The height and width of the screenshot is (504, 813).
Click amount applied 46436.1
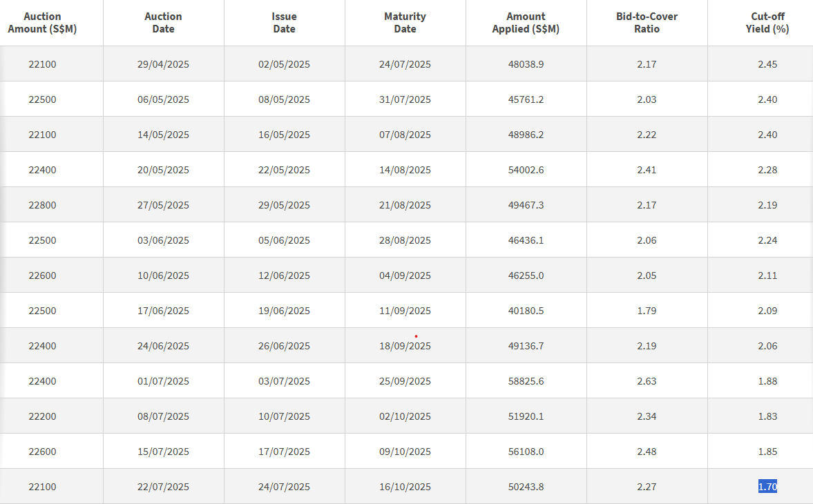point(526,240)
